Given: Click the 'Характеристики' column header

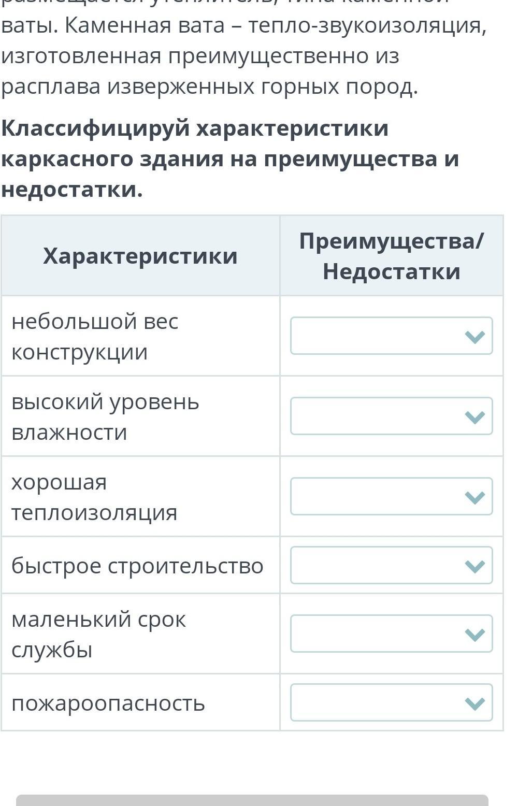Looking at the screenshot, I should pos(140,256).
